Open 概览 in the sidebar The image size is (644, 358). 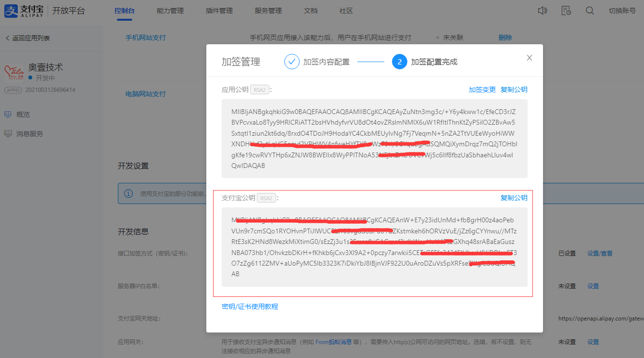tap(23, 115)
